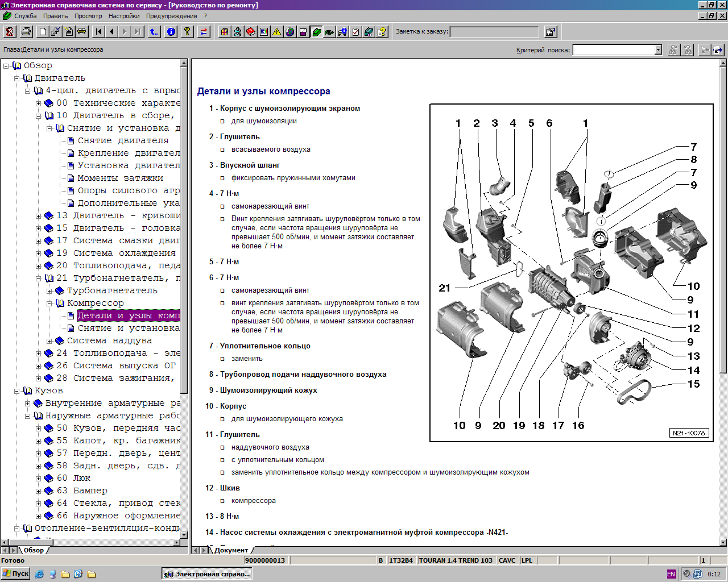Click the globe icon in the toolbar
The image size is (728, 582).
(x=290, y=32)
